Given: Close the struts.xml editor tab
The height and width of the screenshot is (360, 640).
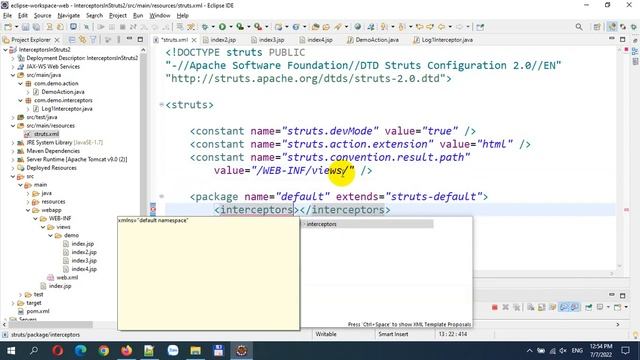Looking at the screenshot, I should pyautogui.click(x=194, y=40).
